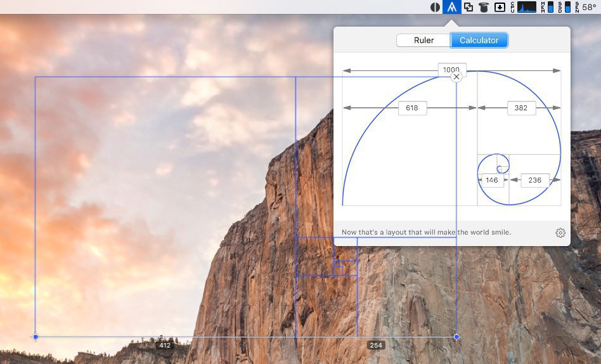The height and width of the screenshot is (364, 601).
Task: Click the golden ratio compass menu bar icon
Action: click(x=451, y=7)
